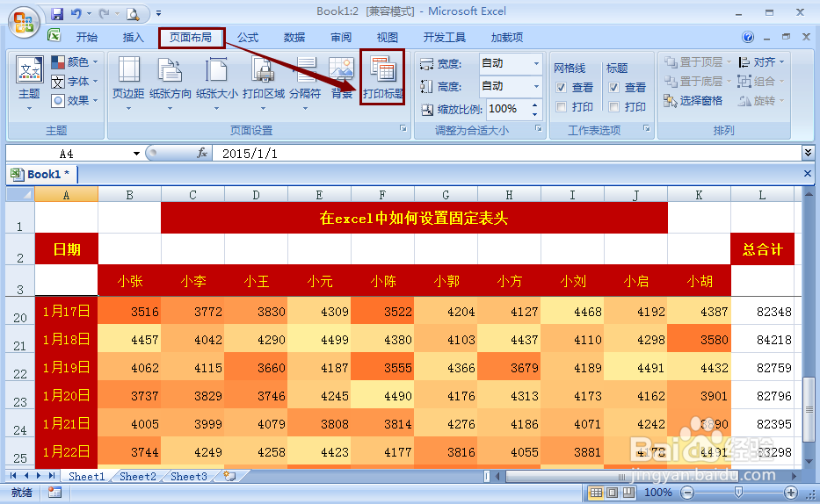Open the 审阅 Review tab
The width and height of the screenshot is (820, 504).
pos(341,37)
